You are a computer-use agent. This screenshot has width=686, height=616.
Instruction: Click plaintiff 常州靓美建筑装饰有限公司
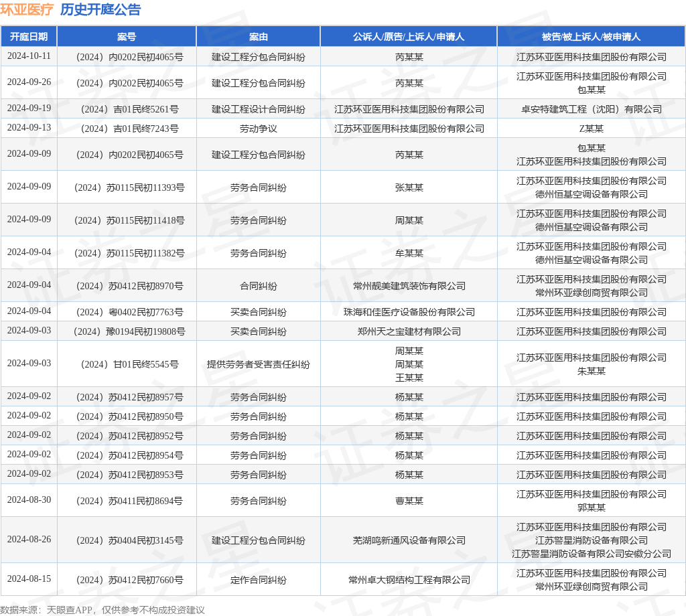coord(409,286)
